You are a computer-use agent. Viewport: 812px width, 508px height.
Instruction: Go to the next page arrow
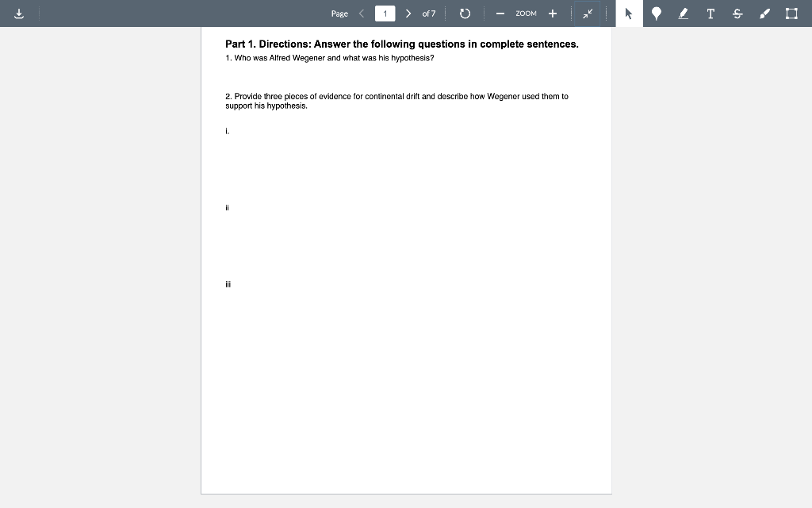[x=408, y=13]
